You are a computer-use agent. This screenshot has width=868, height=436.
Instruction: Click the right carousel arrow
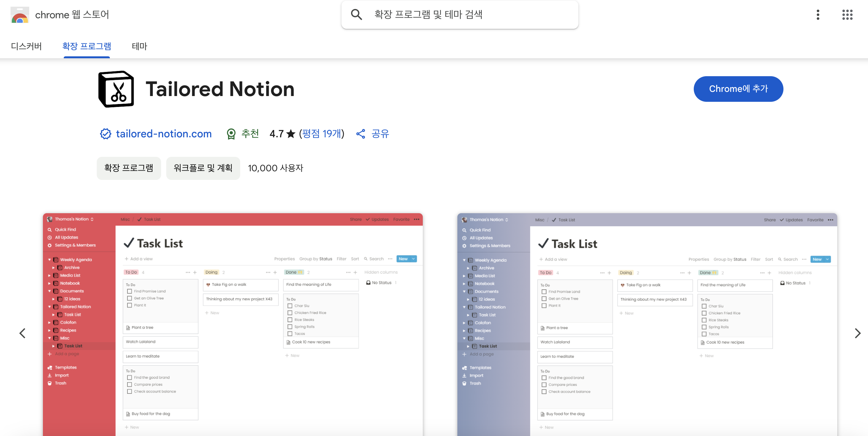[858, 333]
